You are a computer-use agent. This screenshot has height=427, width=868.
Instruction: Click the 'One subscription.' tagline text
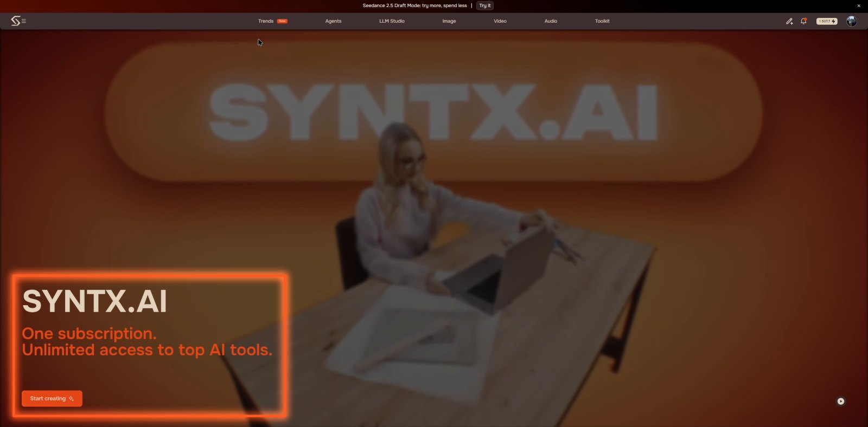click(x=89, y=334)
